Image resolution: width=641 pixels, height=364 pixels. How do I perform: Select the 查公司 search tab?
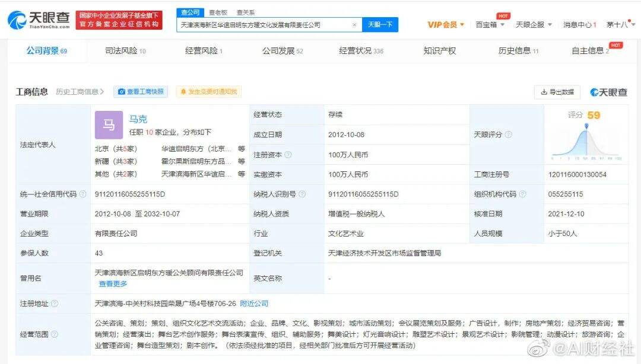[191, 12]
